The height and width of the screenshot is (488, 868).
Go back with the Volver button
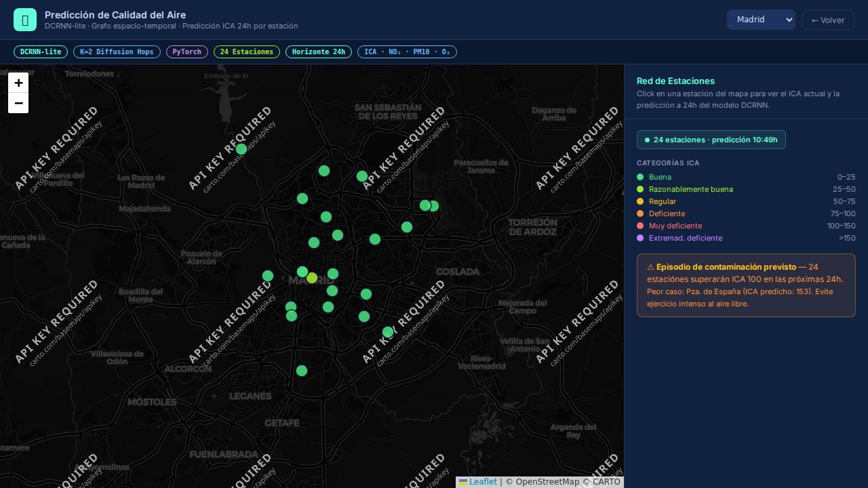tap(828, 20)
